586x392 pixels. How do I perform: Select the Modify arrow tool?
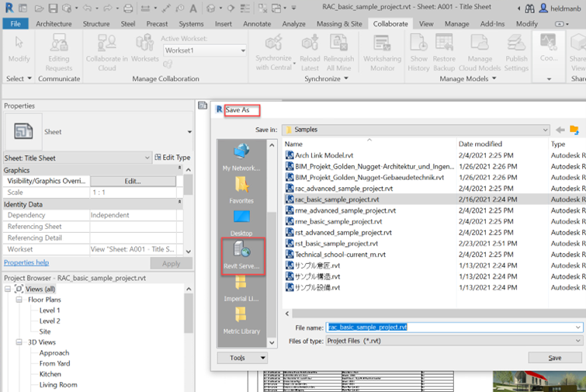(19, 49)
